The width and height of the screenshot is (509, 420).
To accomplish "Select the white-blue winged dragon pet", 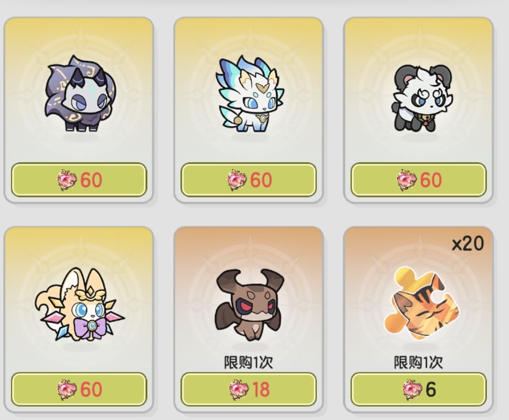I will pos(249,94).
